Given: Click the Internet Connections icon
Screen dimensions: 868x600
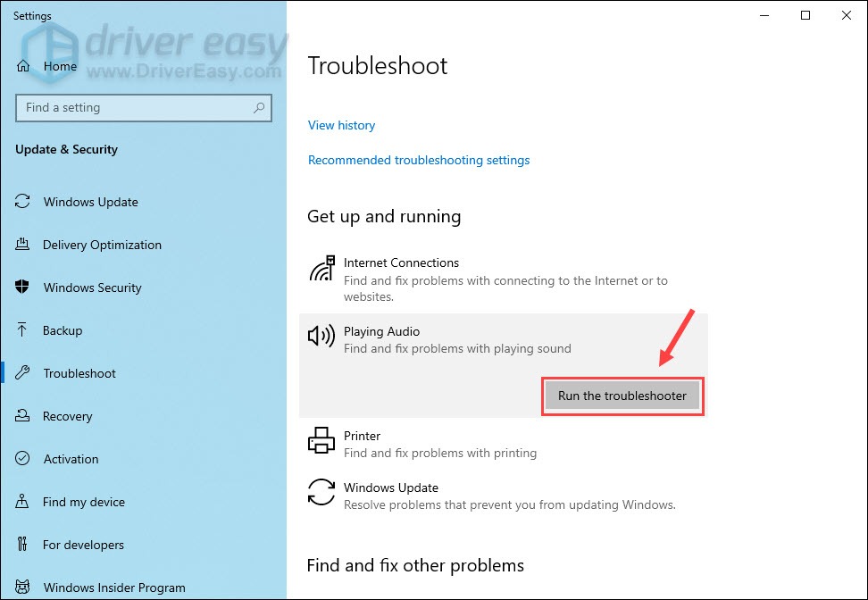Looking at the screenshot, I should pos(322,268).
